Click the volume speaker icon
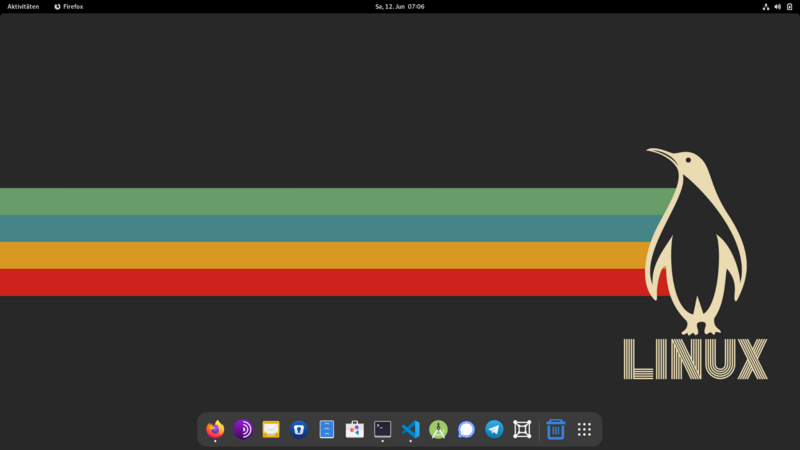800x450 pixels. pos(778,7)
